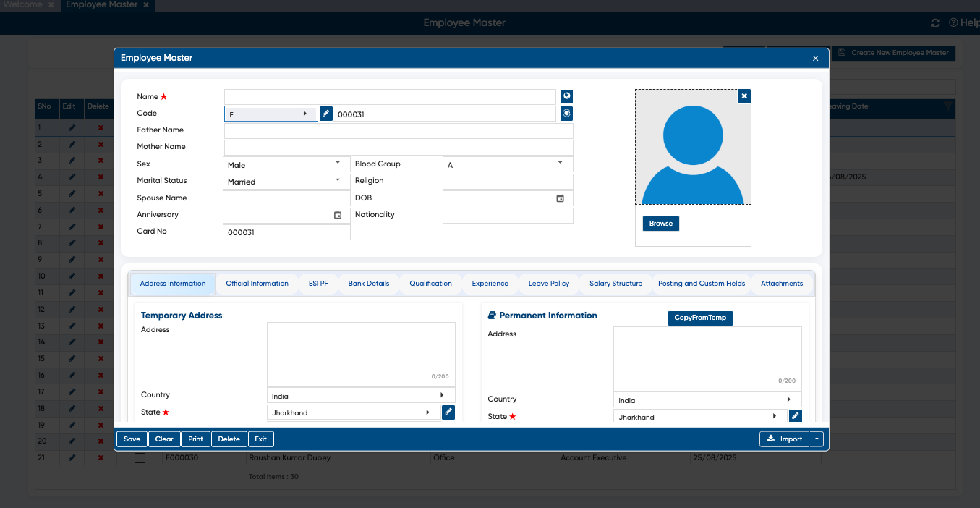Open the arrow menu beside the Import button
This screenshot has width=980, height=508.
(x=817, y=439)
